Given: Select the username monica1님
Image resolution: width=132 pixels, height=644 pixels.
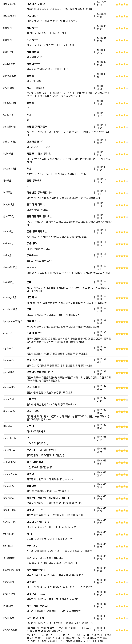Looking at the screenshot, I should (9, 486).
